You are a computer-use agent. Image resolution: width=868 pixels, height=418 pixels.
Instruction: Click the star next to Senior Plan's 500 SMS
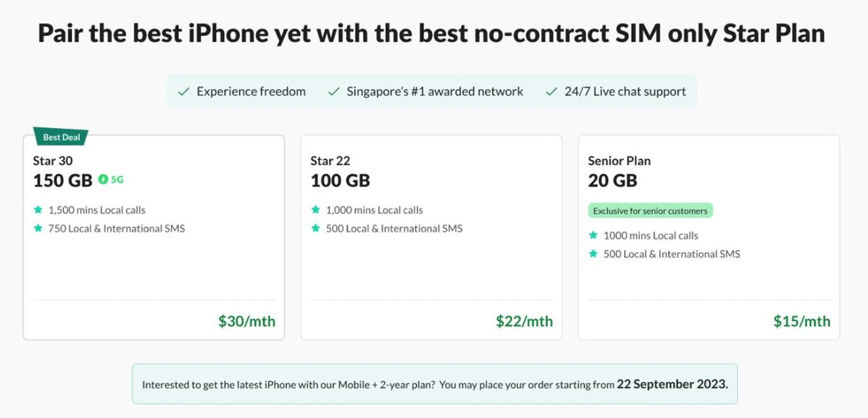click(x=593, y=254)
